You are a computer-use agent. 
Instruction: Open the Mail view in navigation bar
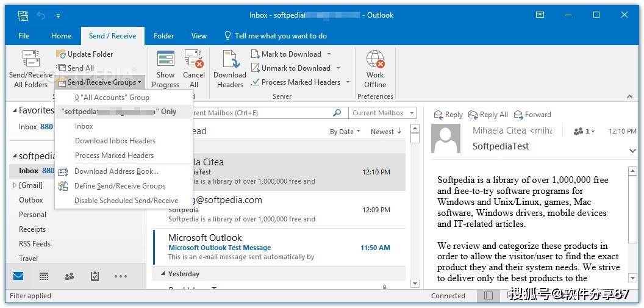pyautogui.click(x=18, y=276)
